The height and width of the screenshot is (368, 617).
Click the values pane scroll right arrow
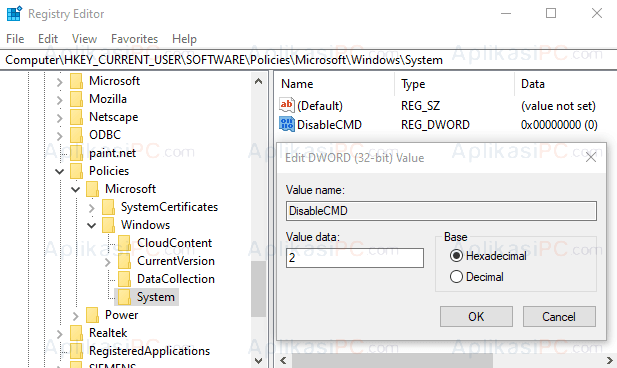pos(609,360)
